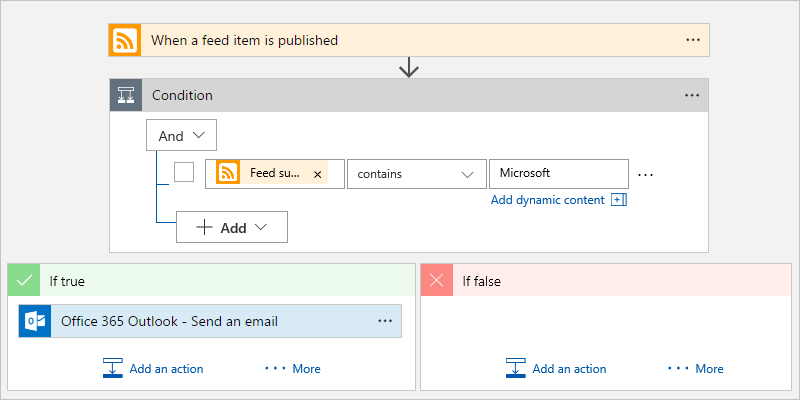
Task: Open the Send an email ellipsis menu
Action: (x=385, y=321)
